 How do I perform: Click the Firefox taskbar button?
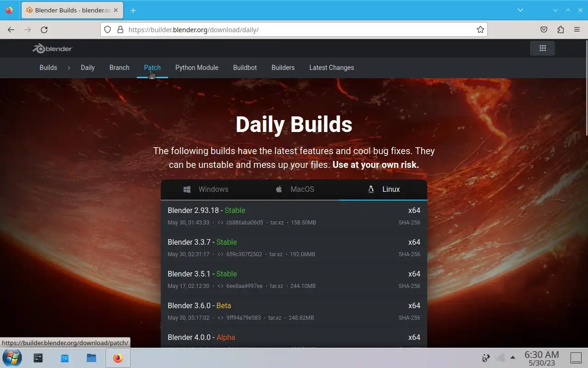point(118,358)
